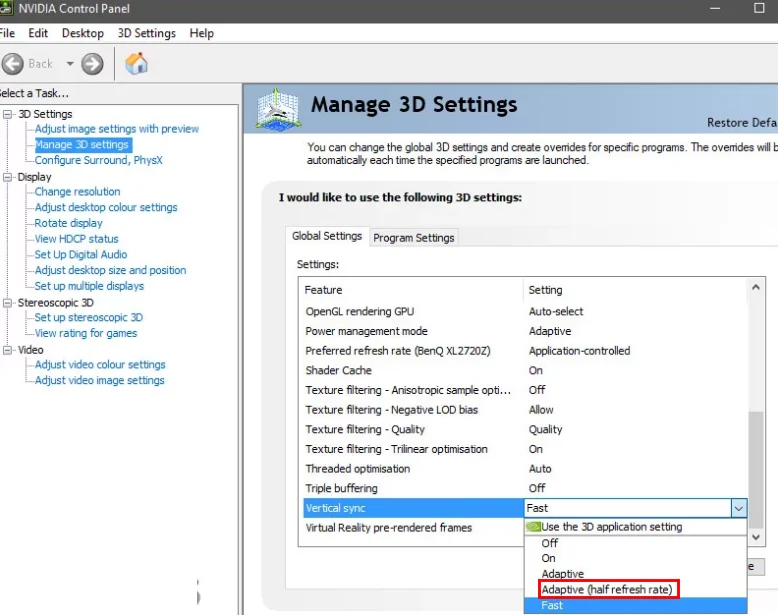Click the Manage 3D Settings header icon
Screen dimensions: 778x615
click(278, 109)
